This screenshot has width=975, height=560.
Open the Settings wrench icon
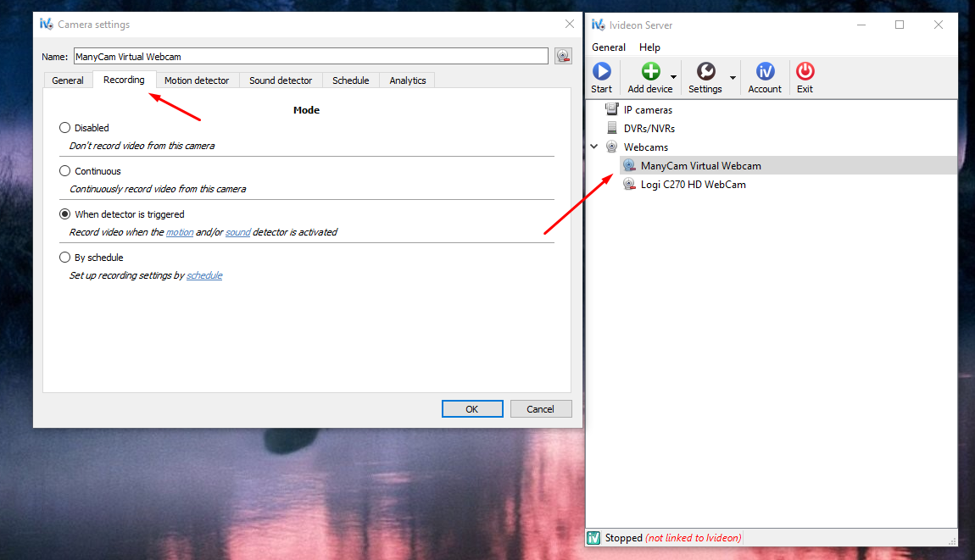pyautogui.click(x=705, y=71)
